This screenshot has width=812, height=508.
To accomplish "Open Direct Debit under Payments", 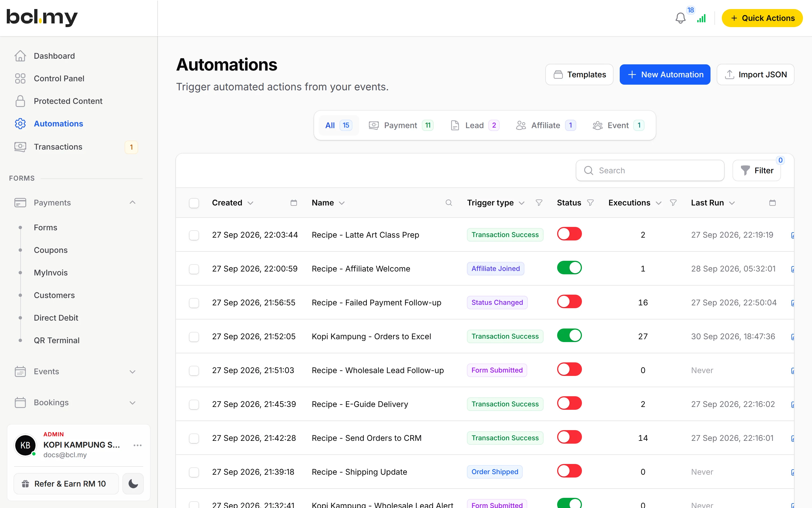I will click(56, 317).
